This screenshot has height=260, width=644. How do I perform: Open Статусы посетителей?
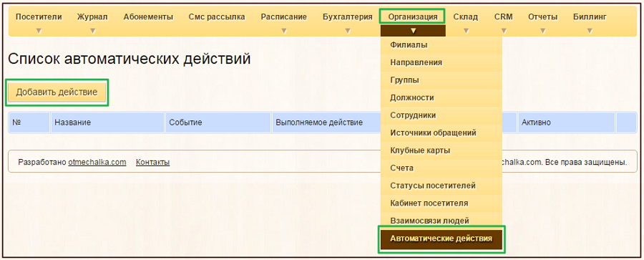(441, 186)
